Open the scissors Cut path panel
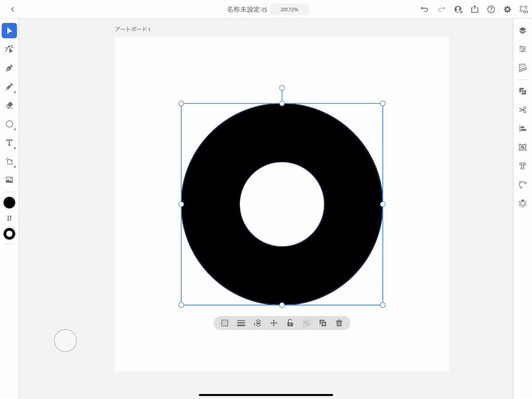Image resolution: width=532 pixels, height=399 pixels. click(523, 110)
